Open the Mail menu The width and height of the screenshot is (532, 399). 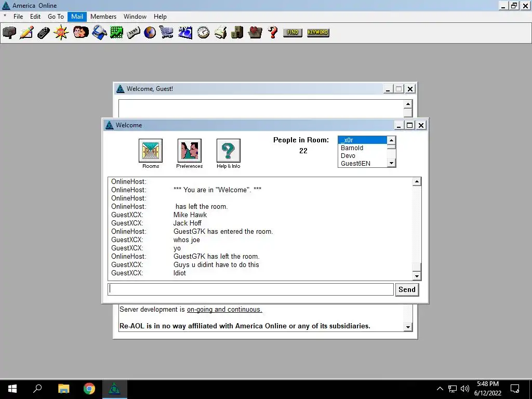77,17
